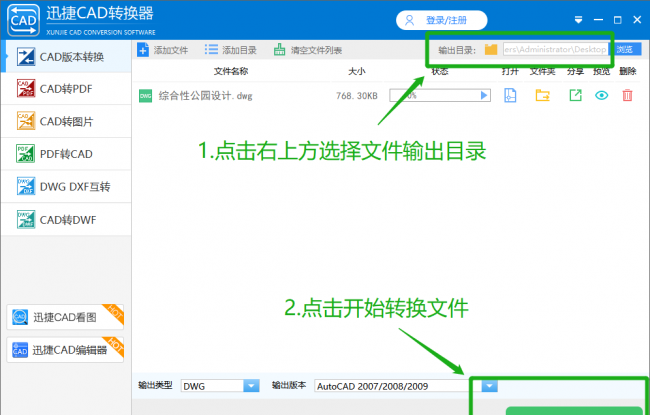
Task: Click the 登录/注册 login button
Action: (x=441, y=20)
